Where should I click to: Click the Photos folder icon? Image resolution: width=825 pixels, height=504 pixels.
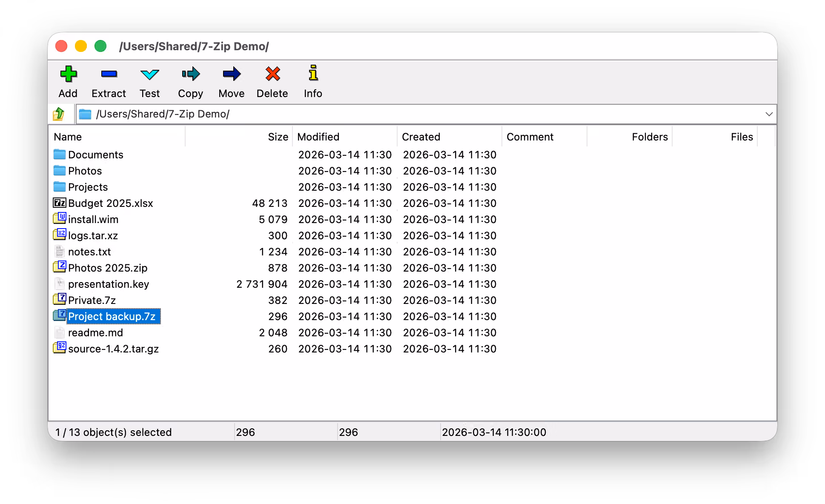[60, 170]
